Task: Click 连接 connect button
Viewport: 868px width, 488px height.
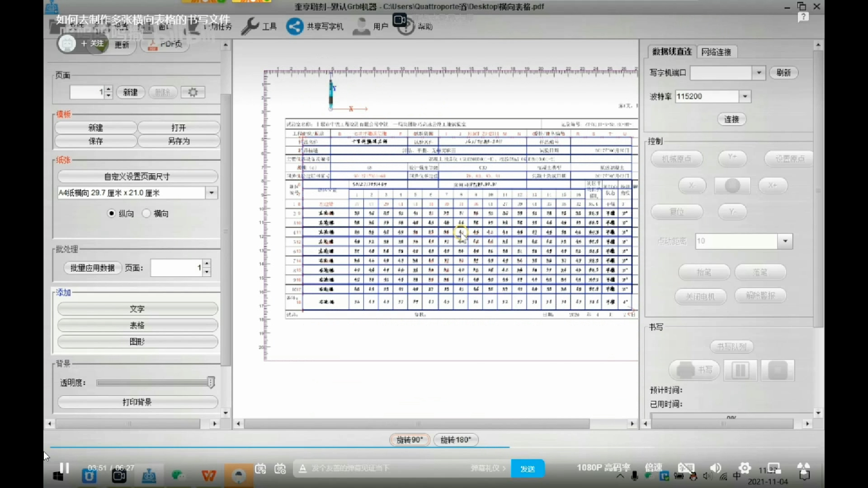Action: [x=731, y=119]
